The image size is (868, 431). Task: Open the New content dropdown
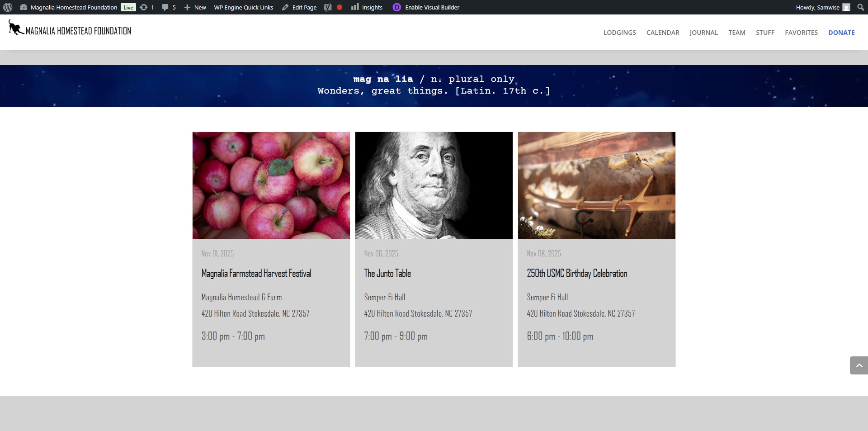195,7
